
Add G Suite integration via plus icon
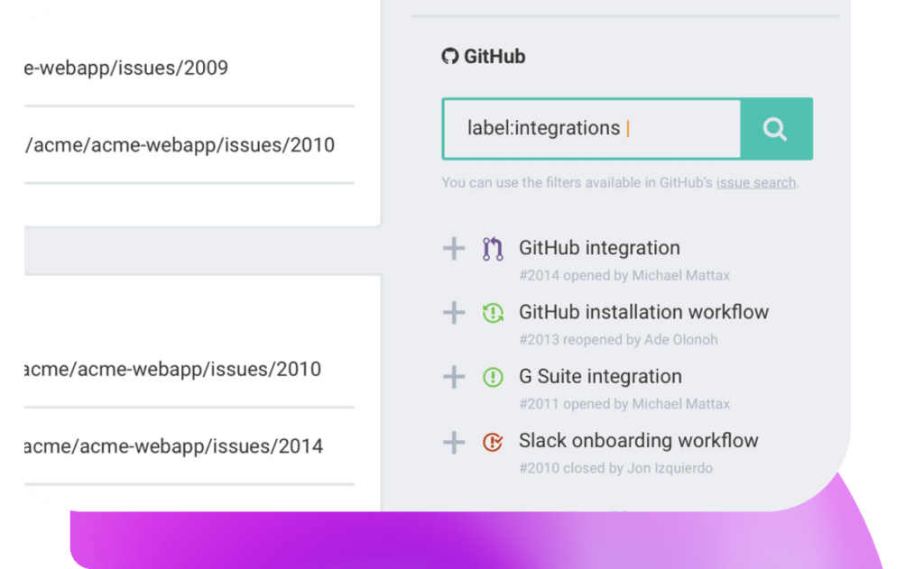point(454,376)
